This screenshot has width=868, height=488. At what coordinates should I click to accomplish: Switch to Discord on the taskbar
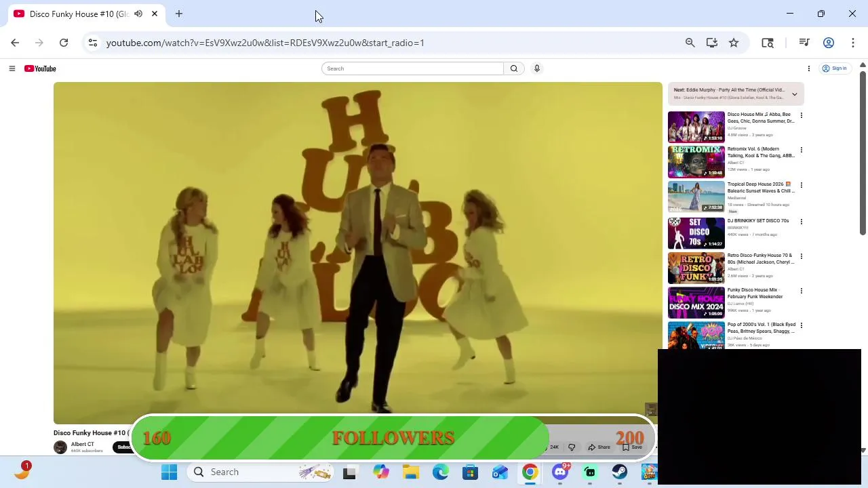pos(560,472)
